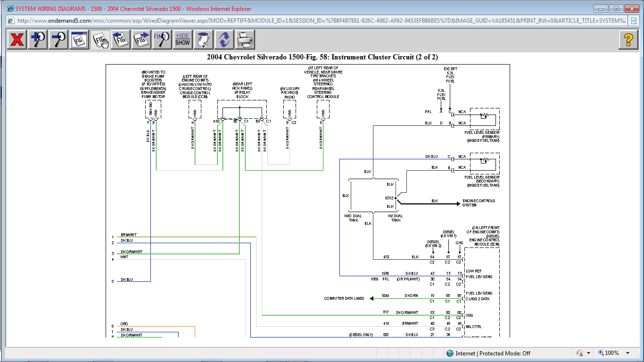Zoom in with the plus magnifier

38,40
